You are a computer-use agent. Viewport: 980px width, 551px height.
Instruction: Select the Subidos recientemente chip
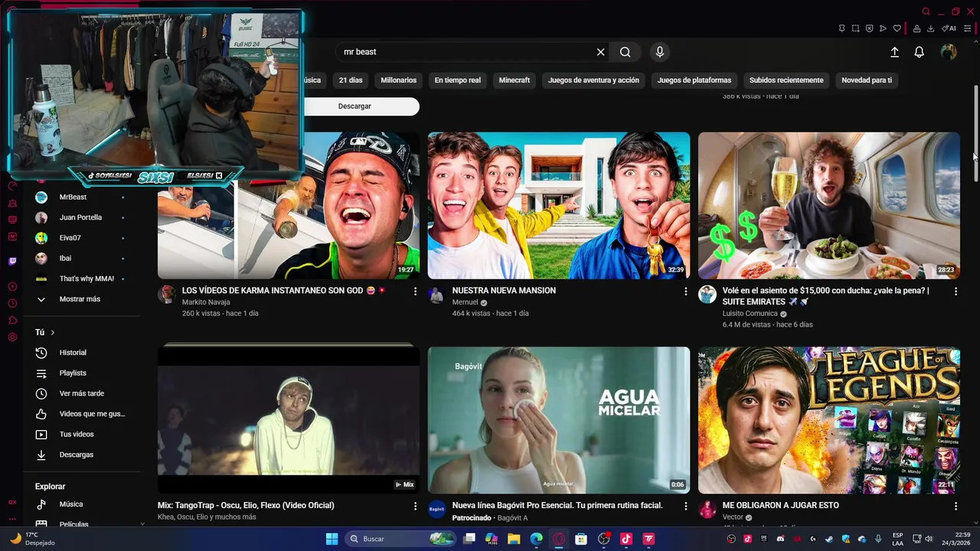[x=786, y=80]
